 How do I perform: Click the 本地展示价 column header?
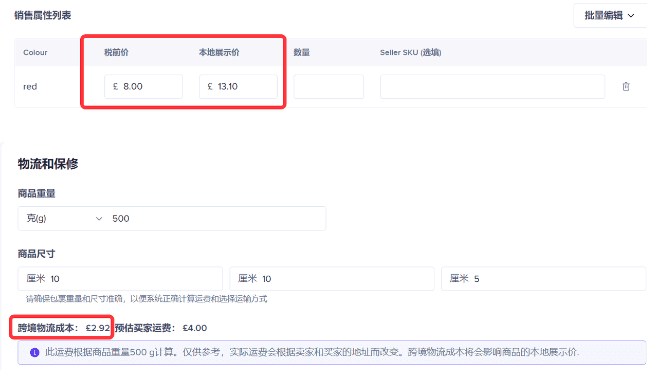[x=219, y=52]
